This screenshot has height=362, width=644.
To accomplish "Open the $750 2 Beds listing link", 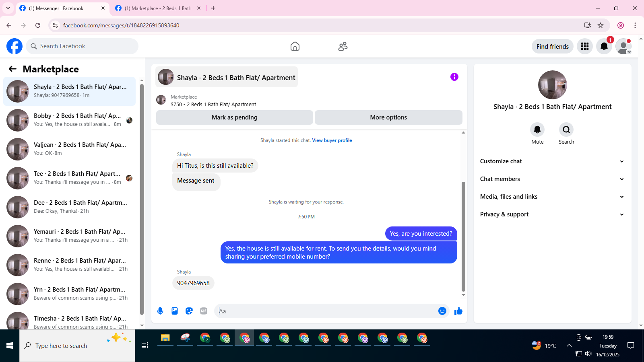I will pos(213,104).
